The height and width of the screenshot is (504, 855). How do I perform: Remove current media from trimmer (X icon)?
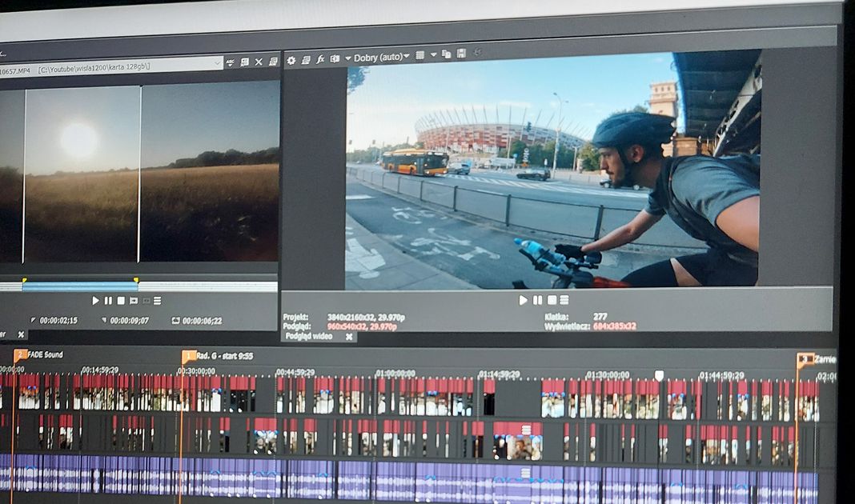[259, 62]
